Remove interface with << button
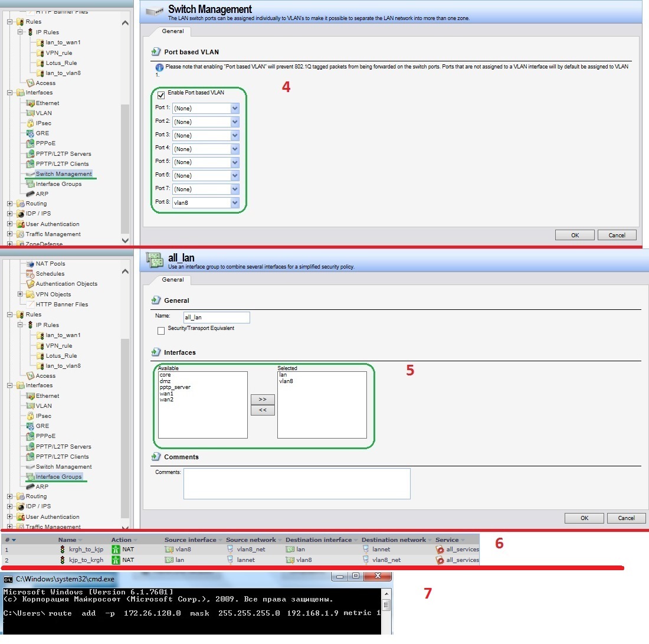 coord(263,410)
